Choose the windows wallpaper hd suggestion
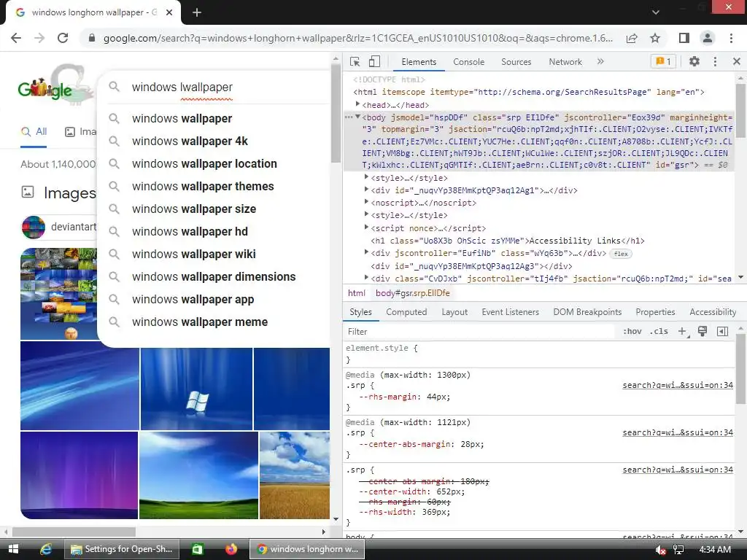Viewport: 747px width, 560px height. coord(213,231)
